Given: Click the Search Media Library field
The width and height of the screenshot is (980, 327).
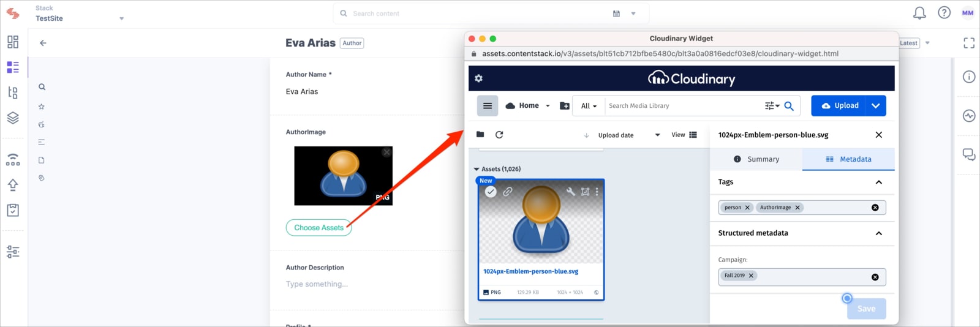Looking at the screenshot, I should [684, 106].
